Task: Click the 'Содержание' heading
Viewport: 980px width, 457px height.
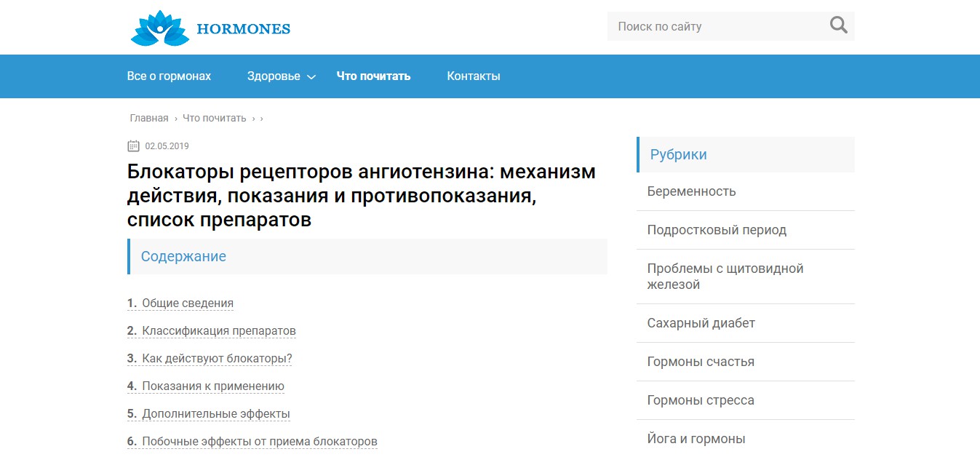Action: [183, 256]
